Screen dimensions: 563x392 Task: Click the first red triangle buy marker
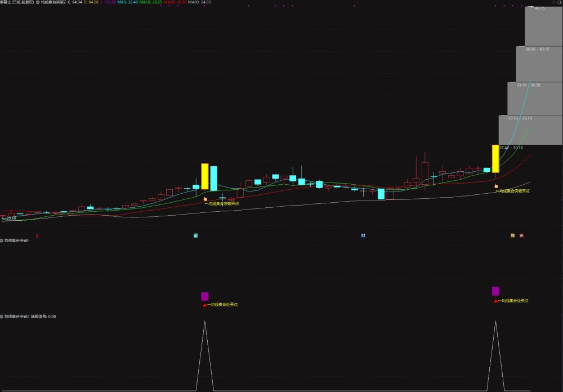coord(205,305)
